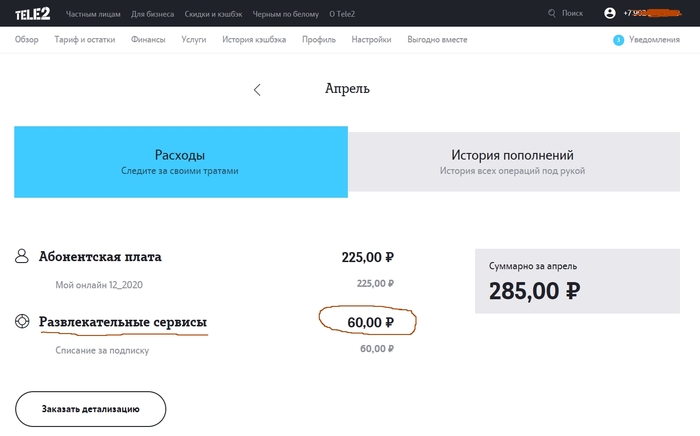Open Тариф и остатки section
700x436 pixels.
click(x=85, y=40)
